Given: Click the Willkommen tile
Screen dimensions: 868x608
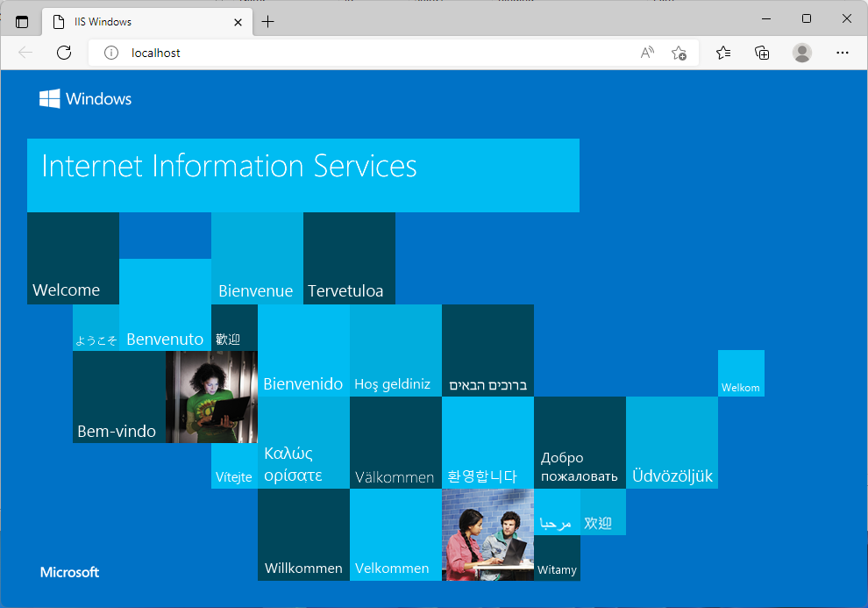Looking at the screenshot, I should (303, 535).
